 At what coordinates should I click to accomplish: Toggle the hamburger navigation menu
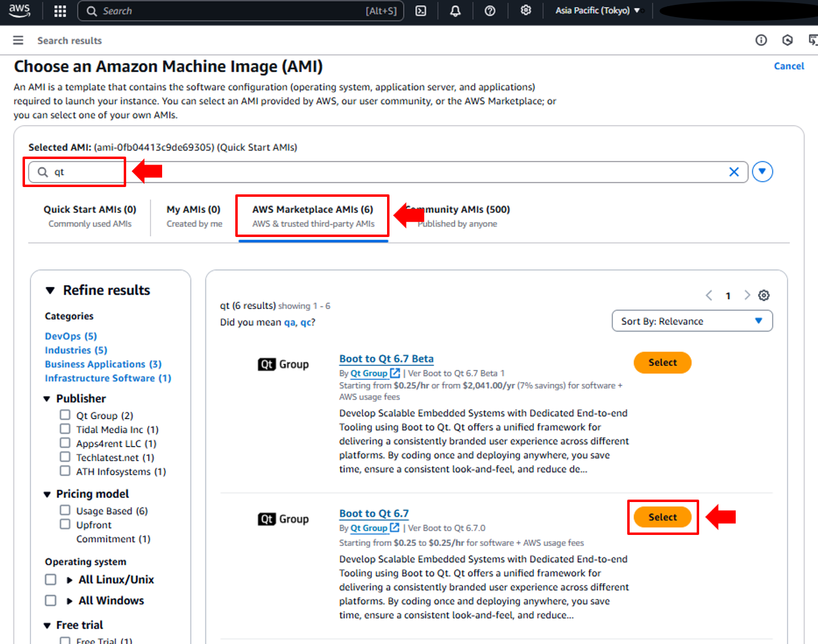coord(18,40)
